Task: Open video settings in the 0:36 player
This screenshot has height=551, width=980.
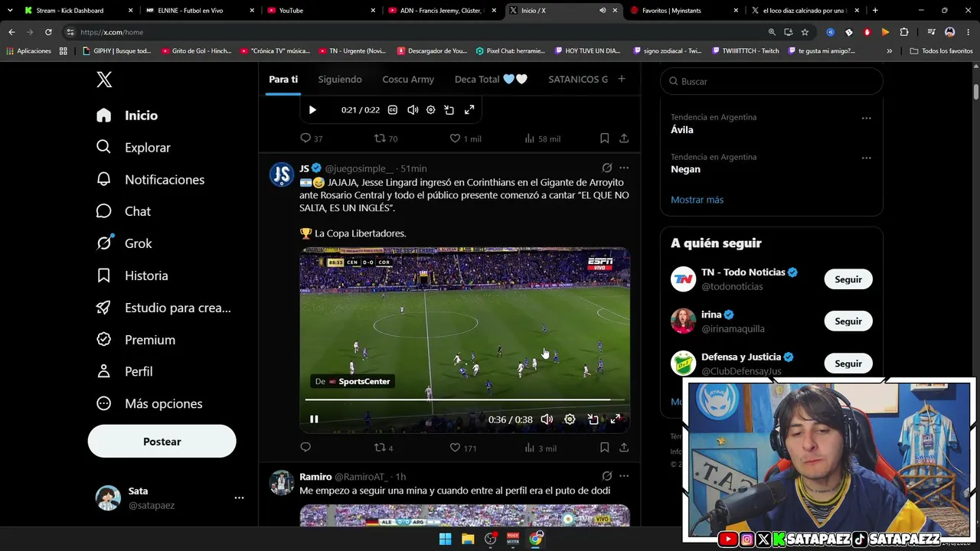Action: [570, 419]
